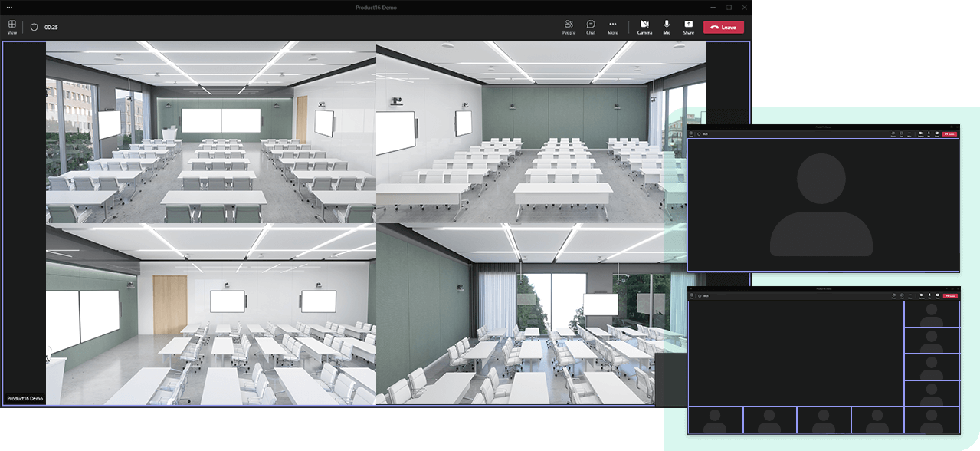Select the bottom-left classroom view with the wooden door
The image size is (980, 451).
coord(211,314)
